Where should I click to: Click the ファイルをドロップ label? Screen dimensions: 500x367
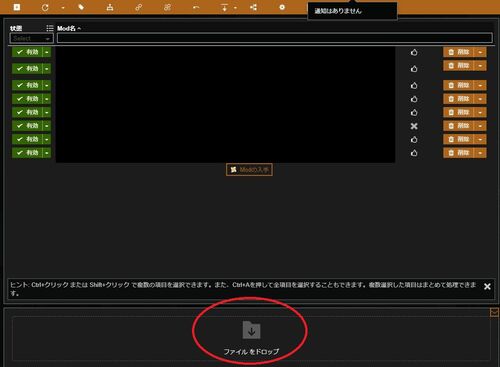coord(251,352)
